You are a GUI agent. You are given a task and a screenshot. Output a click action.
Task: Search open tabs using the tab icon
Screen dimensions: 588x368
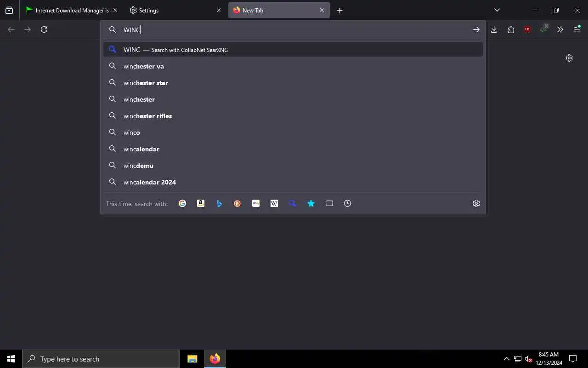tap(329, 203)
